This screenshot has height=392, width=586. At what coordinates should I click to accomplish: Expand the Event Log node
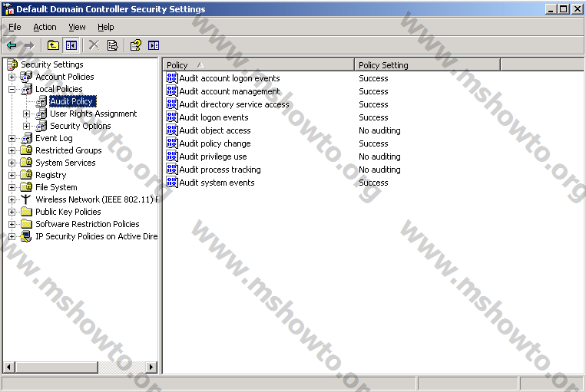point(12,139)
